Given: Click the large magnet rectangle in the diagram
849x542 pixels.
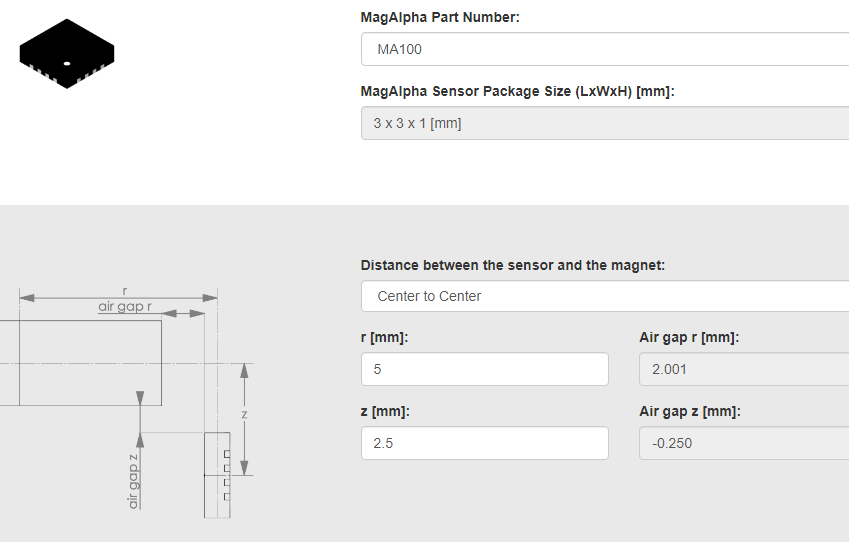Looking at the screenshot, I should [x=81, y=363].
